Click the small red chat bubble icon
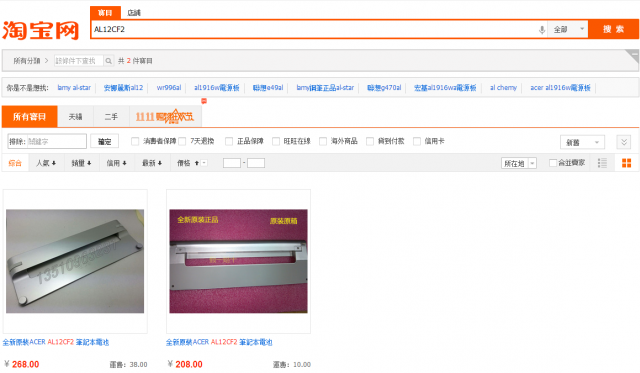The height and width of the screenshot is (373, 640). (x=204, y=101)
